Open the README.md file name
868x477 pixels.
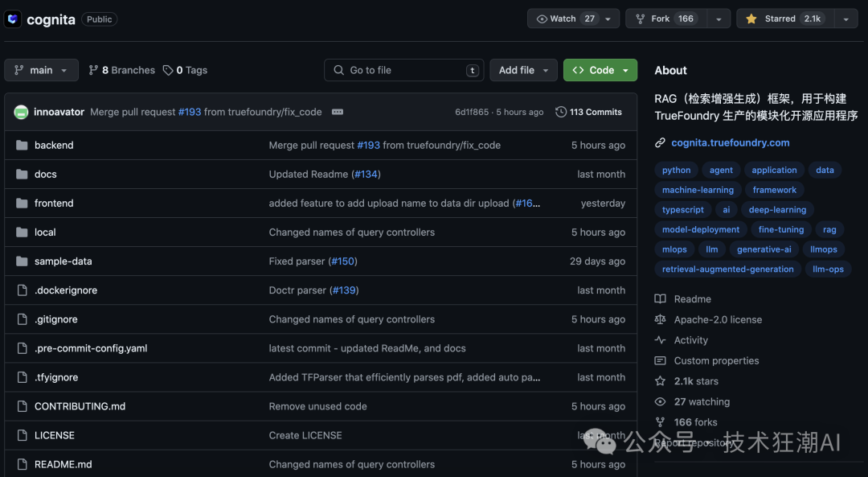click(63, 464)
